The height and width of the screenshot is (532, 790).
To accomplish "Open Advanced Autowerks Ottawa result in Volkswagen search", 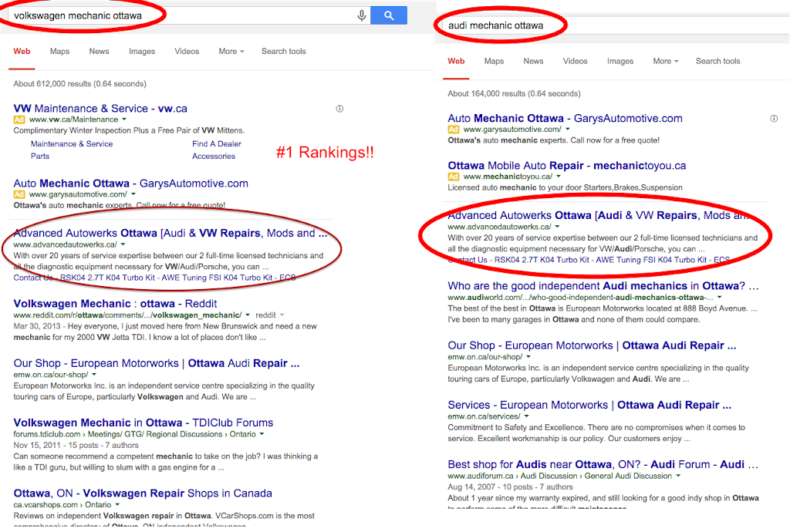I will 170,234.
